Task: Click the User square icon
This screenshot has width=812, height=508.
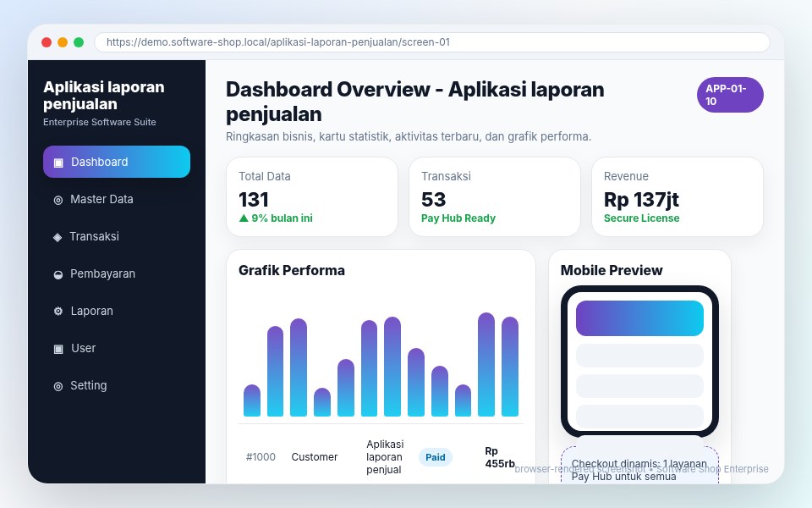Action: (x=58, y=349)
